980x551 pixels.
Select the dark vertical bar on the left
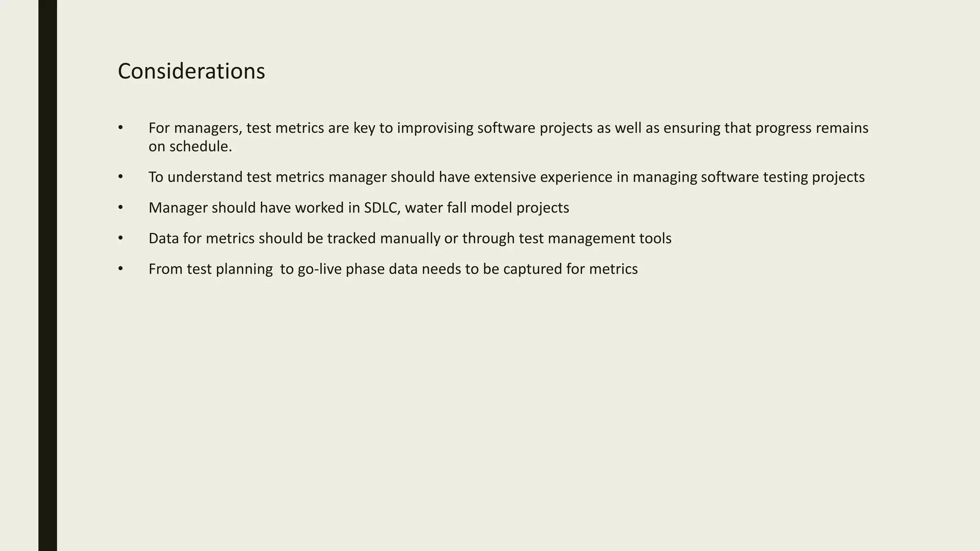point(47,275)
